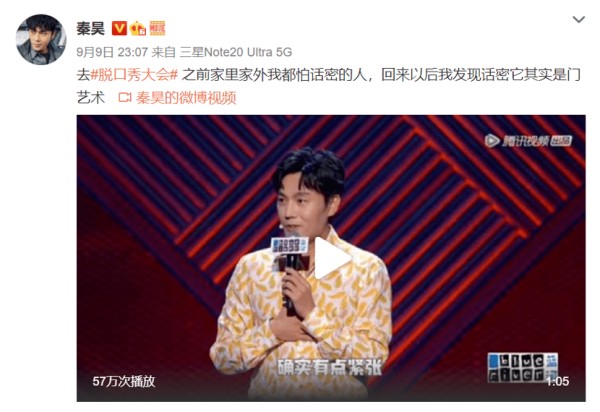This screenshot has height=412, width=600.
Task: Open the 秦昊 username profile link
Action: pos(90,28)
